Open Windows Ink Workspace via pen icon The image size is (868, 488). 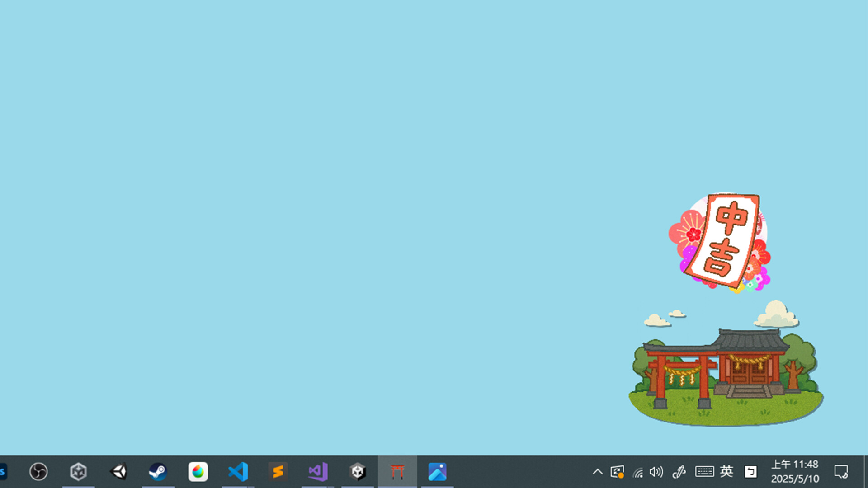[x=679, y=472]
